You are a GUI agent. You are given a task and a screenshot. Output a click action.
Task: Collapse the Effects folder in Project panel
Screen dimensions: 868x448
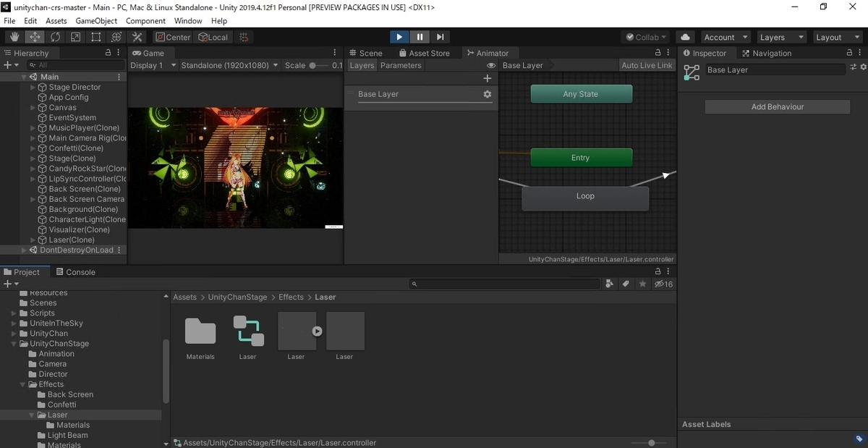[x=22, y=384]
